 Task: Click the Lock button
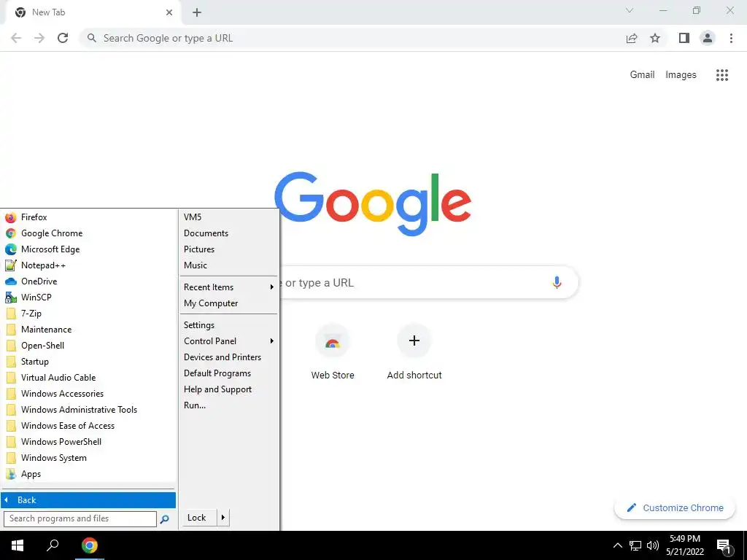pos(199,518)
